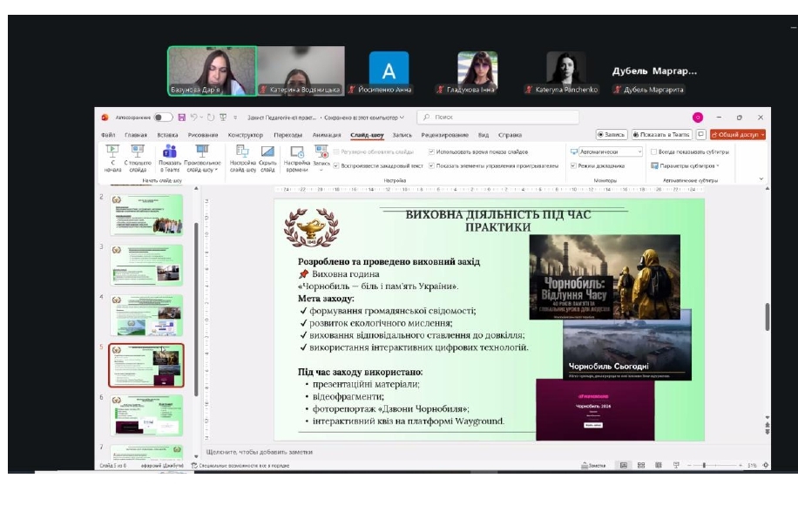Select slide 2 thumbnail
Viewport: 798px width, 532px height.
[x=146, y=215]
